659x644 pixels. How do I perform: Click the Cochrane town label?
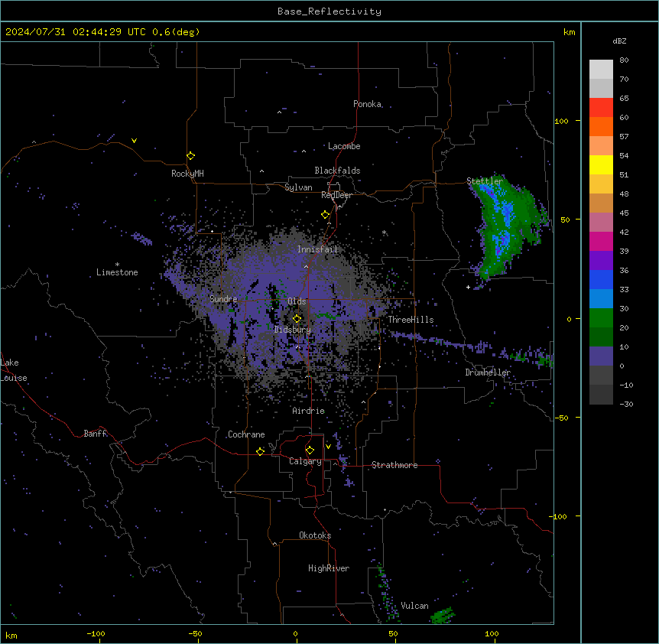[246, 434]
